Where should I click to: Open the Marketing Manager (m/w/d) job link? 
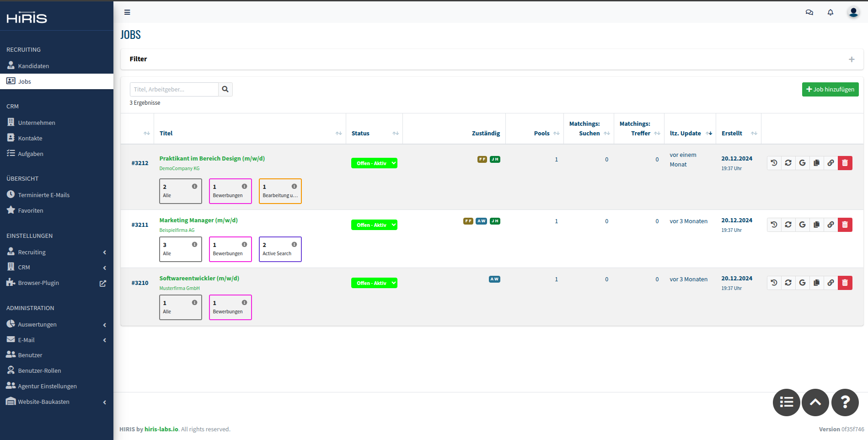(x=198, y=220)
